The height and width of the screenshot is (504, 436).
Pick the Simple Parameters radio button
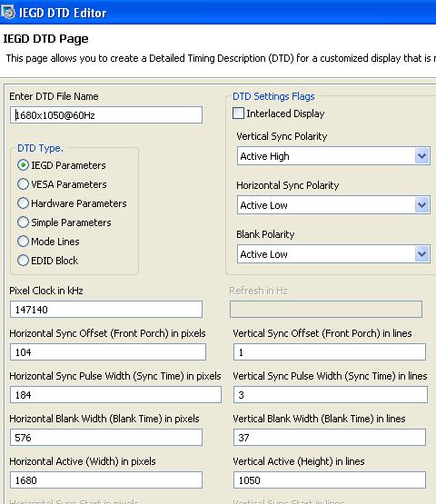coord(23,222)
